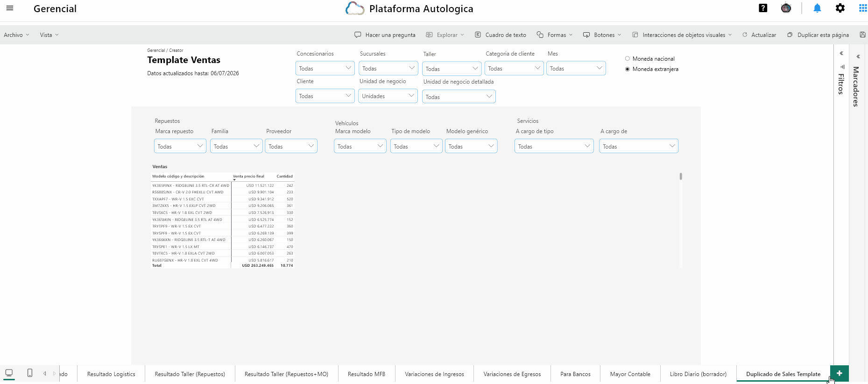This screenshot has width=868, height=384.
Task: Switch to desktop layout view icon
Action: (9, 373)
